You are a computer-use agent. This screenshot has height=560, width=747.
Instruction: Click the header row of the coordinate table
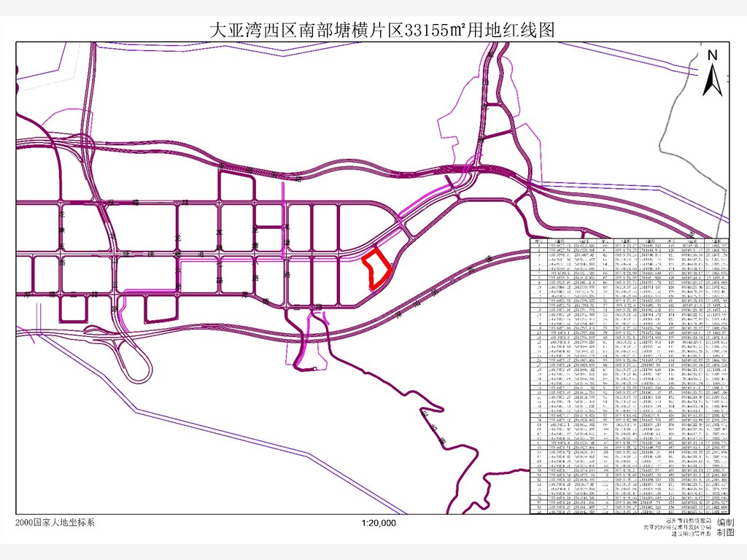coord(628,241)
